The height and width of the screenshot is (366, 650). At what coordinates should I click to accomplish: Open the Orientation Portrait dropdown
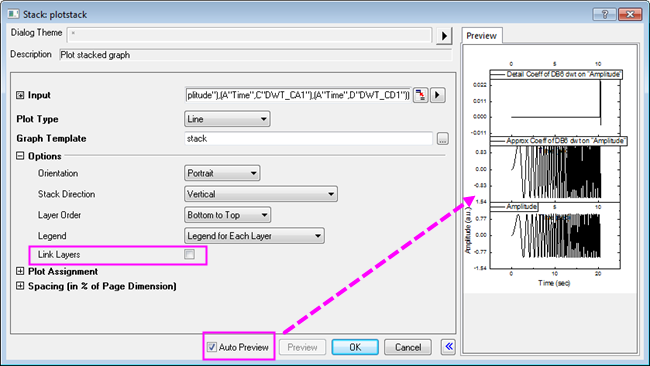click(x=222, y=173)
